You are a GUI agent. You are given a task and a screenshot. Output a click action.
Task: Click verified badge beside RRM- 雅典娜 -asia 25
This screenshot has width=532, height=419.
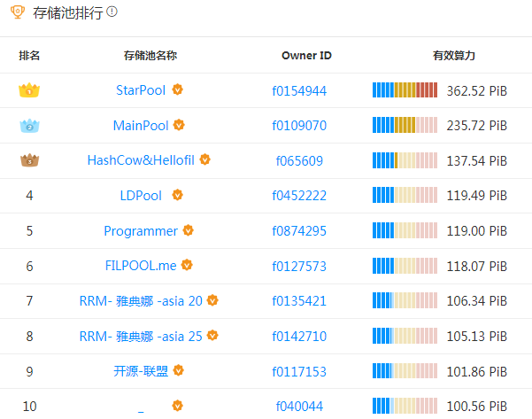coord(212,336)
